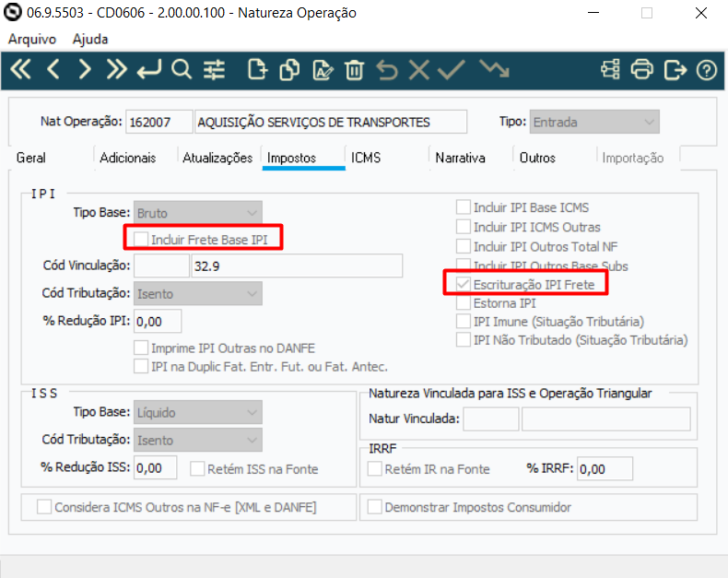Click the % IRRF value field
The image size is (728, 578).
605,469
